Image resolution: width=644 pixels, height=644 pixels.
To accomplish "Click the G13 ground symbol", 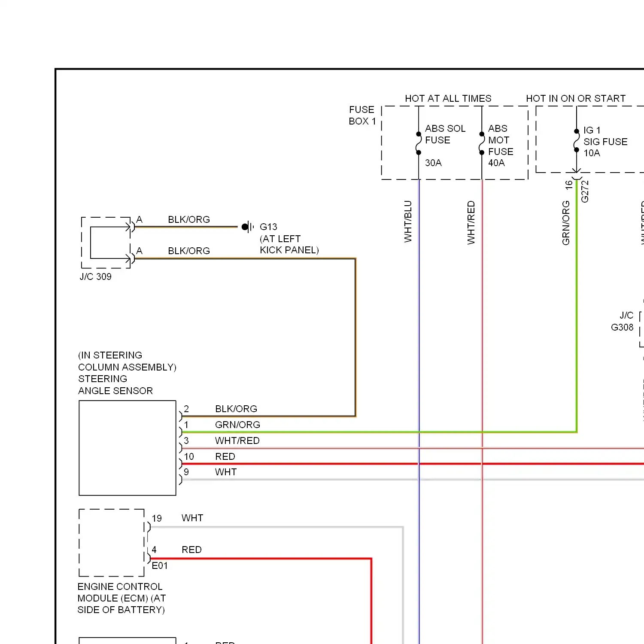I will (248, 227).
